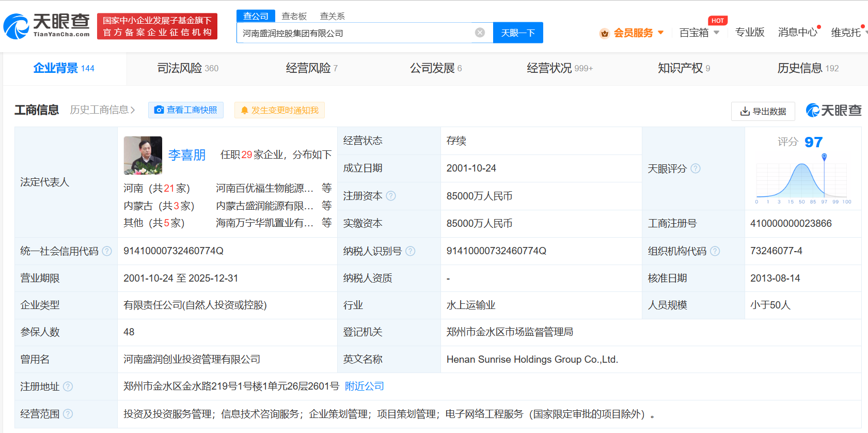The image size is (868, 433).
Task: Expand the 会员服务 dropdown
Action: [x=661, y=33]
